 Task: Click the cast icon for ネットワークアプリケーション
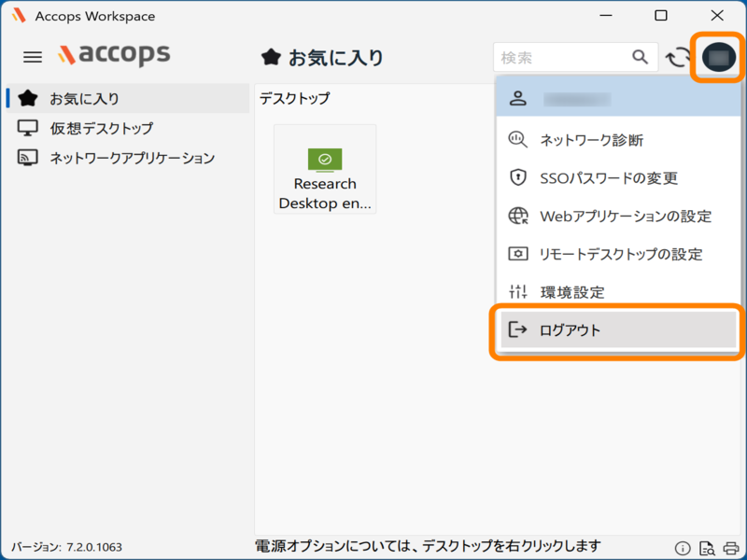[28, 158]
